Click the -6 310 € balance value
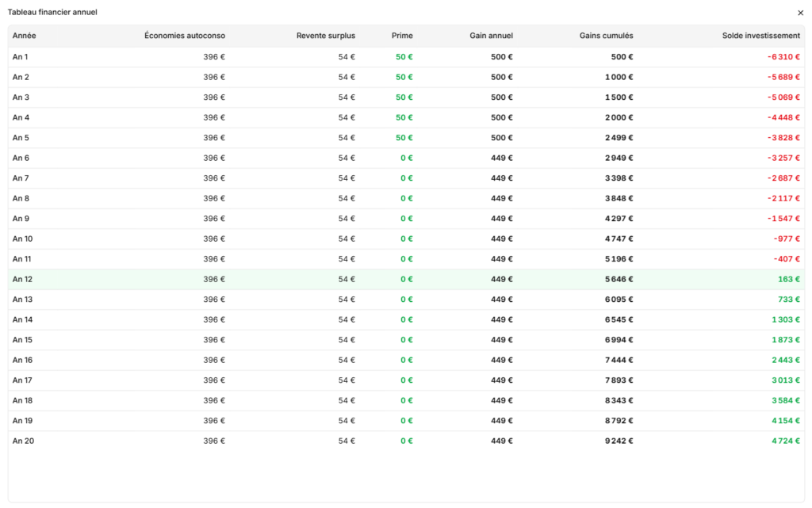This screenshot has height=508, width=812. (x=783, y=57)
